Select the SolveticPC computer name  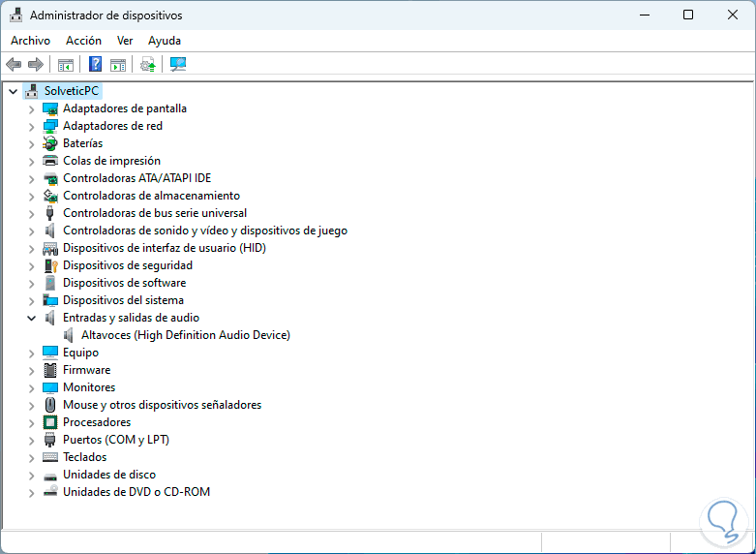coord(72,91)
